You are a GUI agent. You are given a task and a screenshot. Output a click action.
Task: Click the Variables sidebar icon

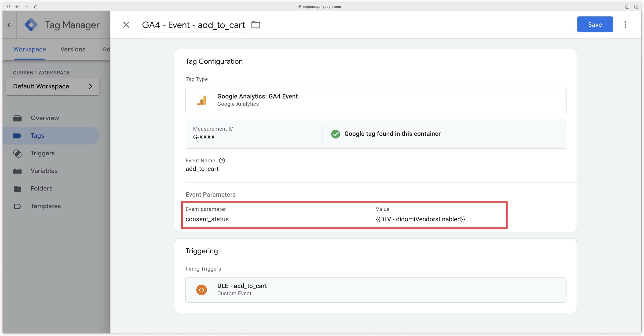[x=17, y=171]
